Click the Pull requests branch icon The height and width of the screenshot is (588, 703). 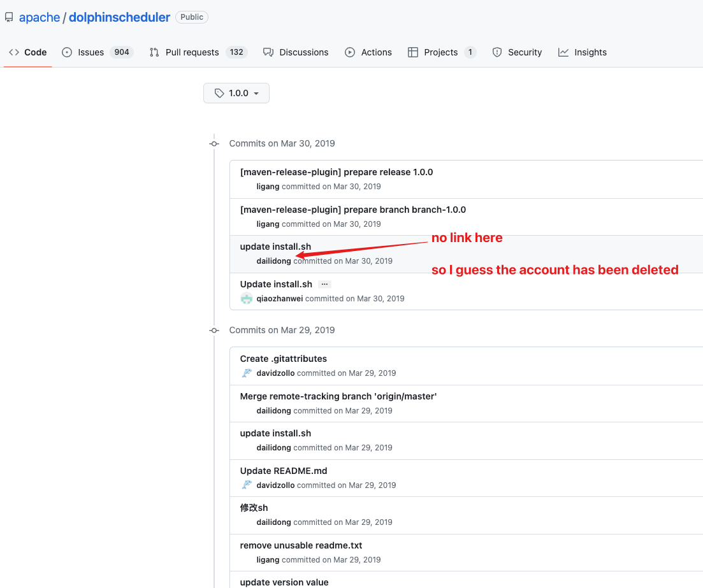click(154, 52)
